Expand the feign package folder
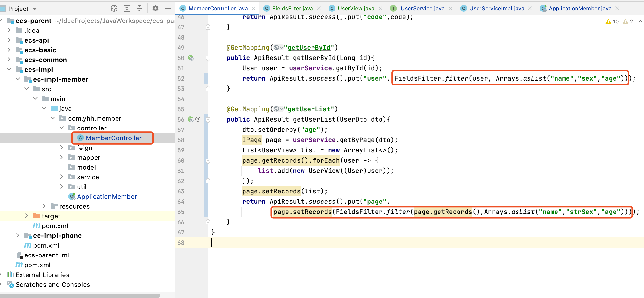Viewport: 644px width, 298px height. click(x=61, y=148)
